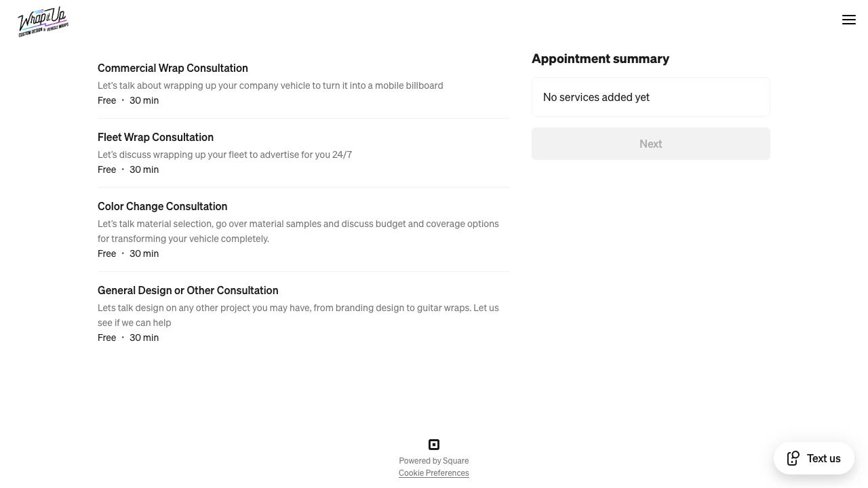The image size is (868, 488).
Task: Click the phone chat icon beside Text us
Action: [793, 458]
